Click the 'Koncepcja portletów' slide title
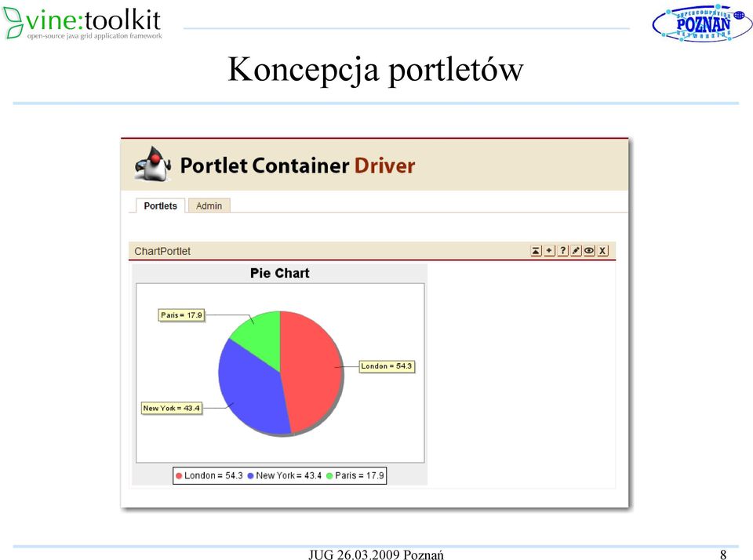This screenshot has width=753, height=560. click(375, 70)
